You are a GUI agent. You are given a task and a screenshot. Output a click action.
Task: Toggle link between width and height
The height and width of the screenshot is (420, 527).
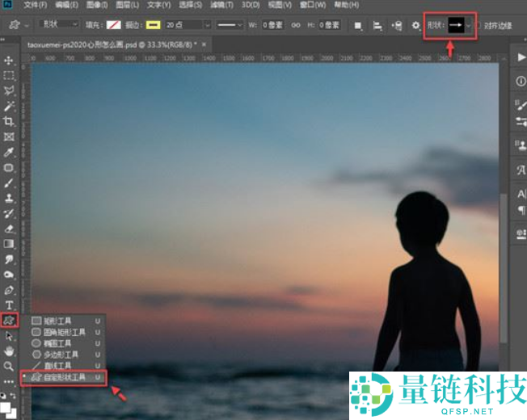tap(296, 25)
